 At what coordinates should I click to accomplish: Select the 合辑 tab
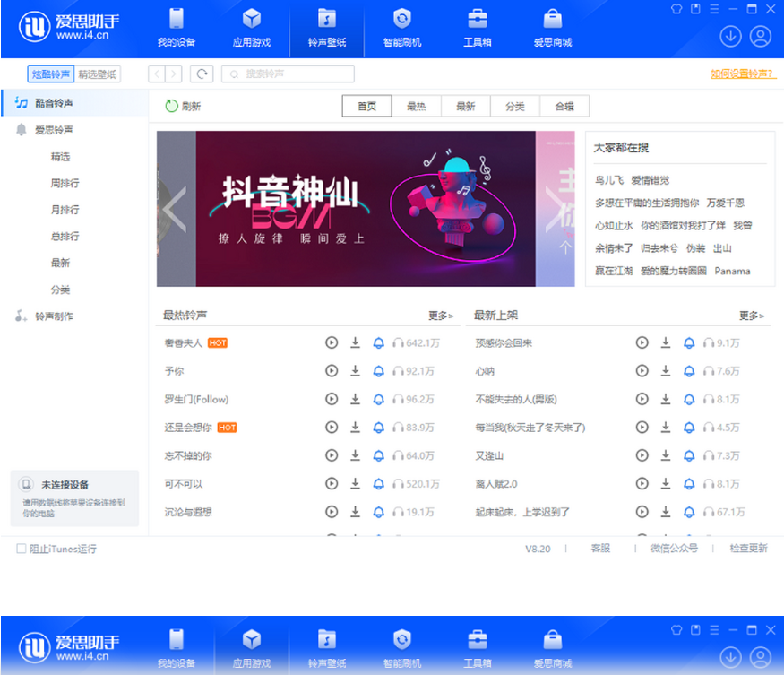pyautogui.click(x=564, y=106)
